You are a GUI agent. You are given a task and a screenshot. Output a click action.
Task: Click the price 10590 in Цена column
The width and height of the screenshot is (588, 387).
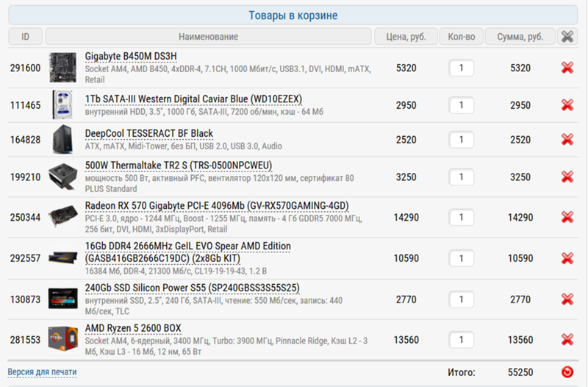click(x=406, y=258)
